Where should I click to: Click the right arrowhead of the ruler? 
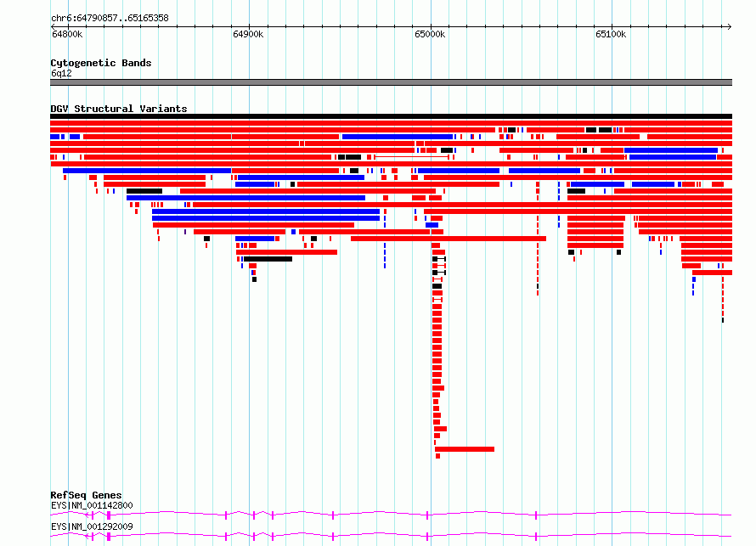coord(730,26)
